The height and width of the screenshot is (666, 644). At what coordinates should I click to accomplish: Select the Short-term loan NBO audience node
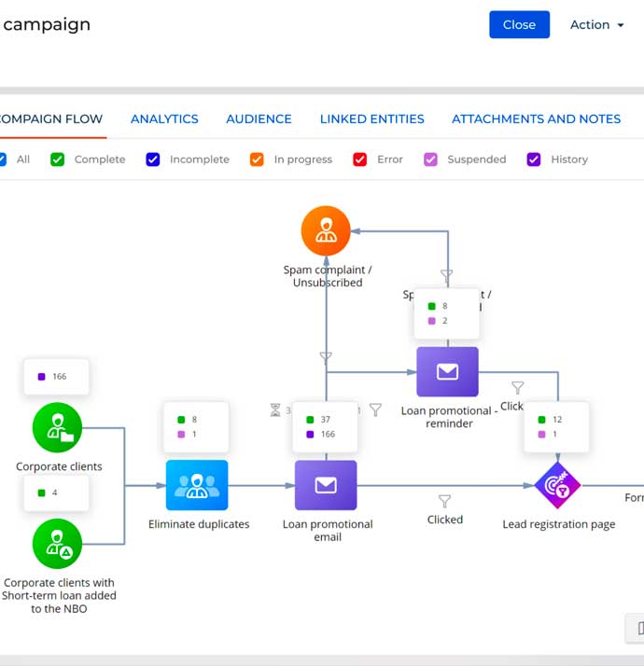pyautogui.click(x=58, y=545)
